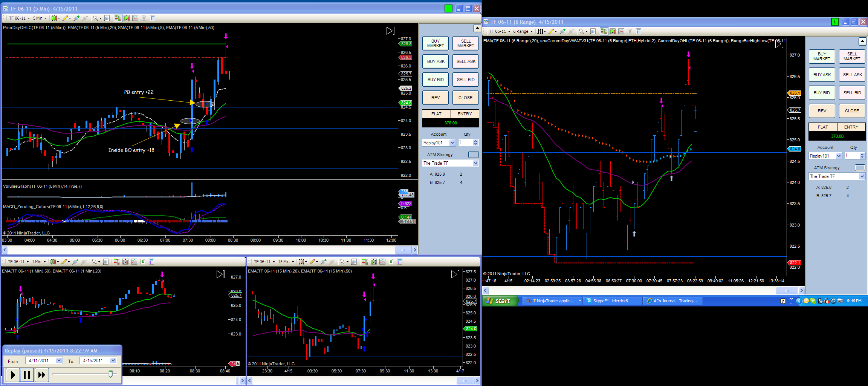Screen dimensions: 868x386
Task: Click the zoom frame icon in 6 Range chart
Action: click(593, 31)
